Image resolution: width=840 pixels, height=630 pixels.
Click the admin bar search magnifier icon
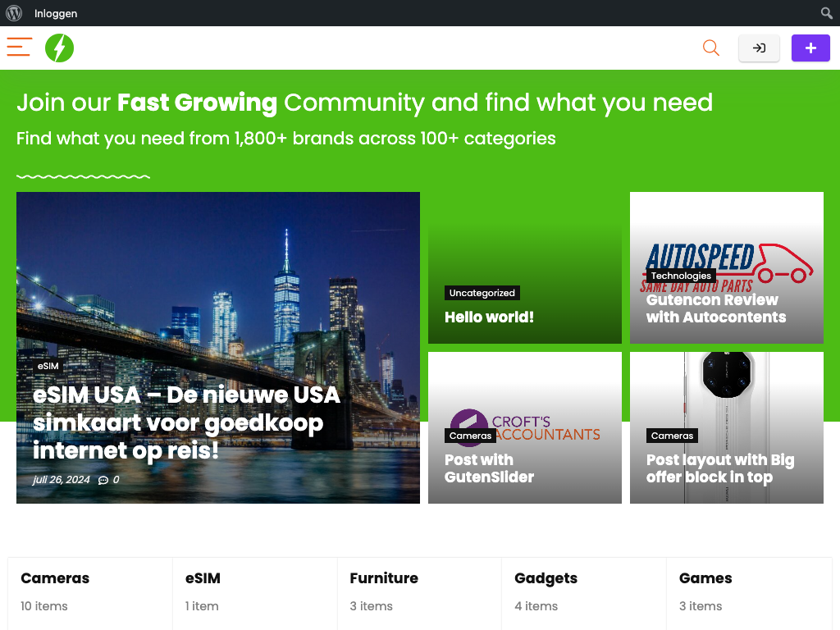click(x=827, y=13)
